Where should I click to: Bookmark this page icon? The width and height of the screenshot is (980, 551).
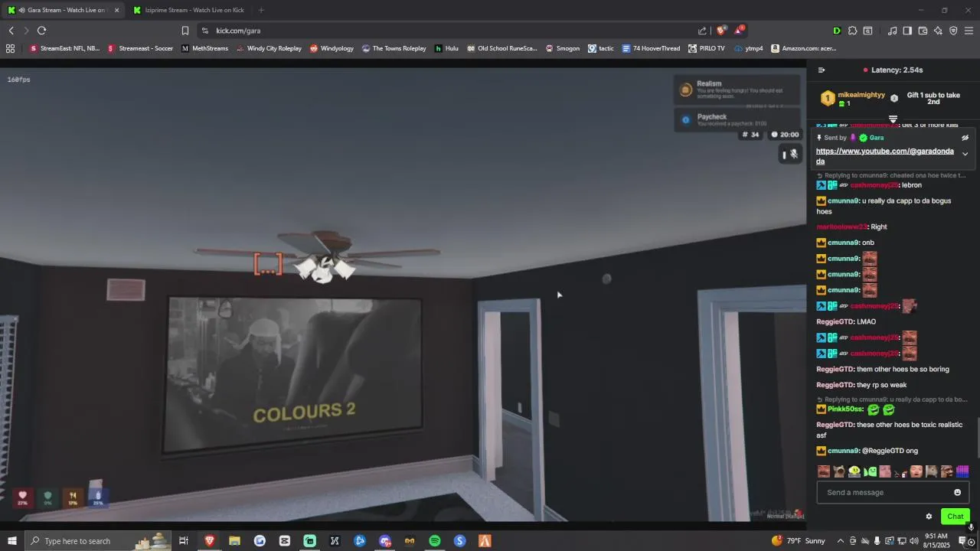tap(185, 31)
